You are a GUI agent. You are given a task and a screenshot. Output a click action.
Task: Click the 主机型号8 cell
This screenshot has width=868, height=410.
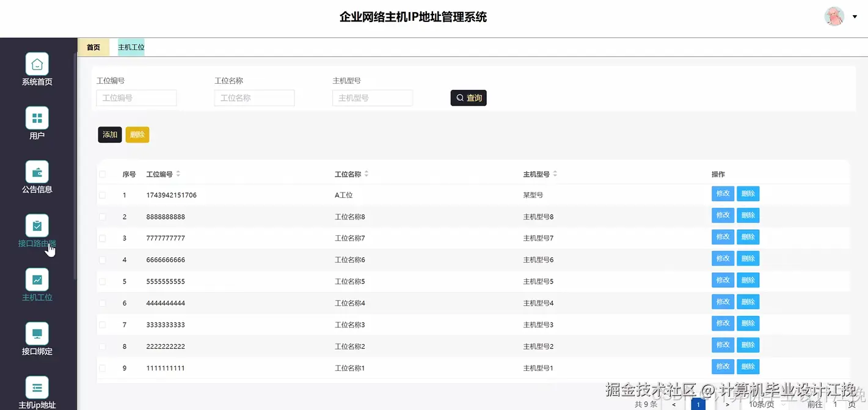pyautogui.click(x=538, y=217)
